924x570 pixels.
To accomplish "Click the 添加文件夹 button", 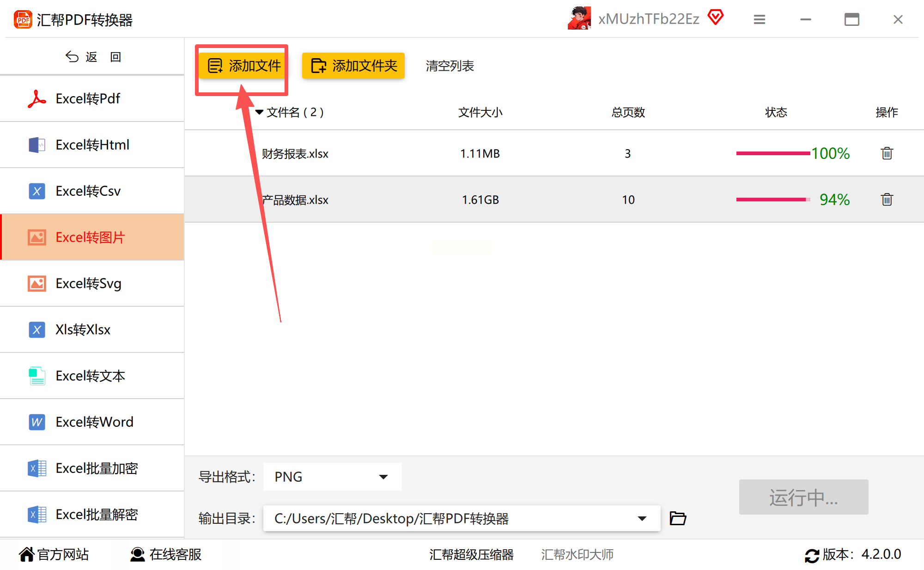I will [x=353, y=66].
